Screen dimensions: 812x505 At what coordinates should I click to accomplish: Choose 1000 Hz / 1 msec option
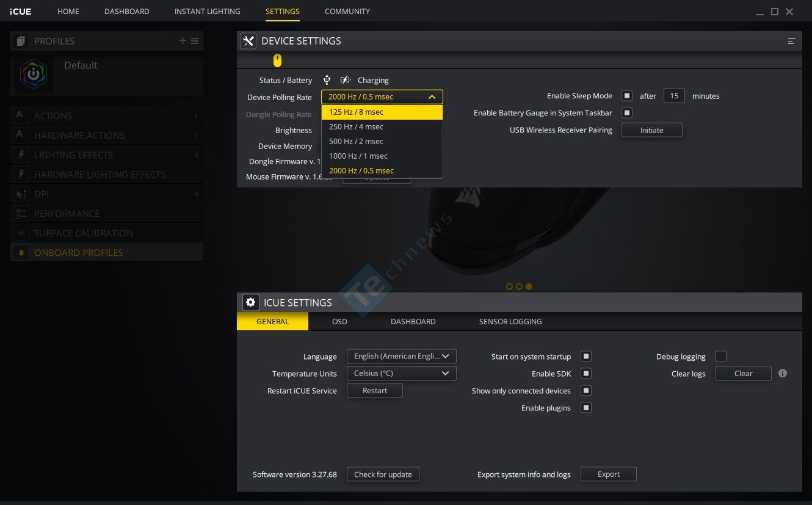382,156
